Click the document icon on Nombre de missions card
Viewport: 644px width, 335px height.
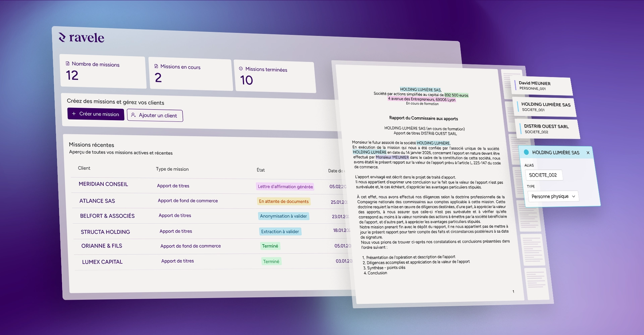coord(67,63)
